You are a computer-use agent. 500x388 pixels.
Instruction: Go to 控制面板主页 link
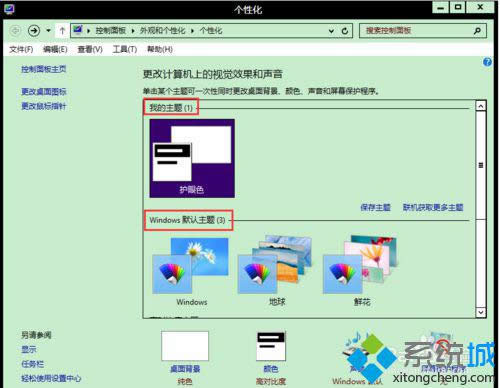pyautogui.click(x=44, y=69)
